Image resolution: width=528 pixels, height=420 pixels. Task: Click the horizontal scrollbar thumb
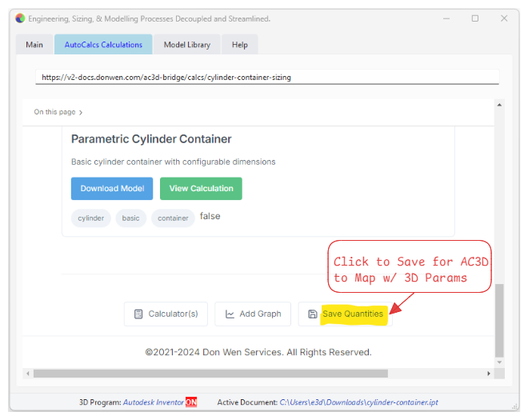pos(210,374)
